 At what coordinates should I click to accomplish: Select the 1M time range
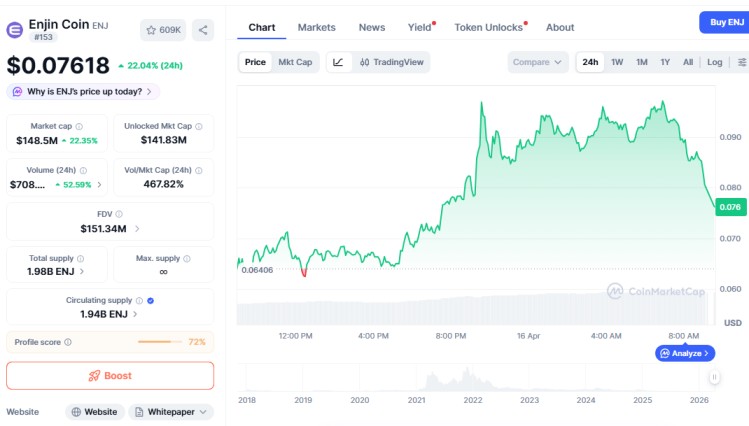[x=642, y=62]
